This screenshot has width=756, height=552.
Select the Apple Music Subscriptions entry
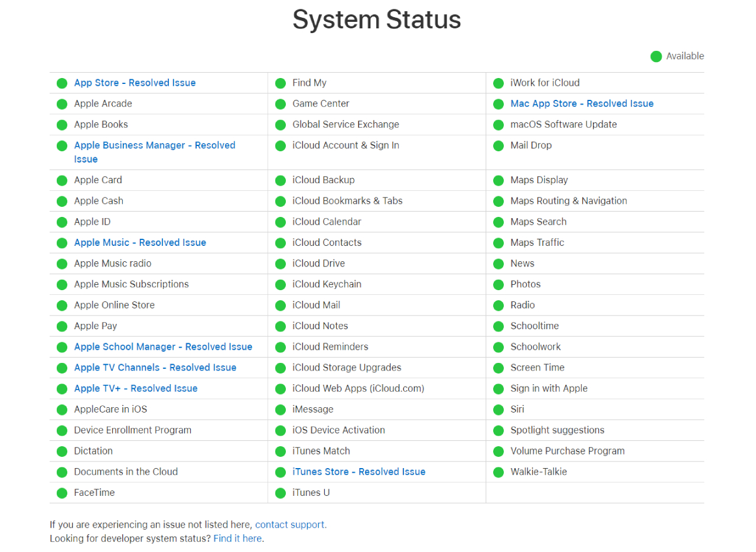pos(131,284)
